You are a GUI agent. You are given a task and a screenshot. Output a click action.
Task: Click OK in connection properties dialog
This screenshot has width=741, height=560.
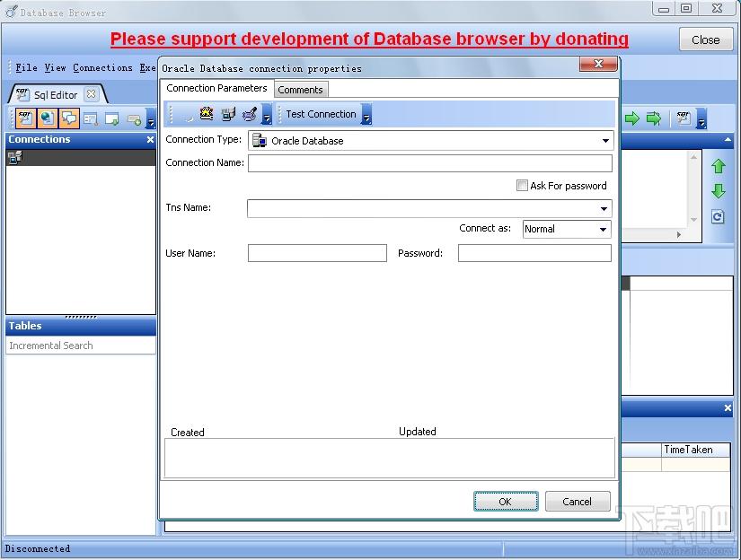[x=506, y=502]
